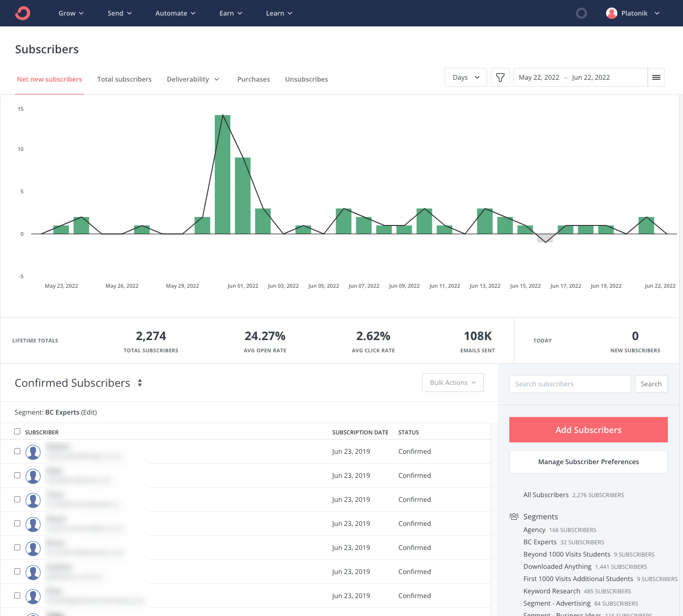Click the Segments group icon
683x616 pixels.
(514, 516)
